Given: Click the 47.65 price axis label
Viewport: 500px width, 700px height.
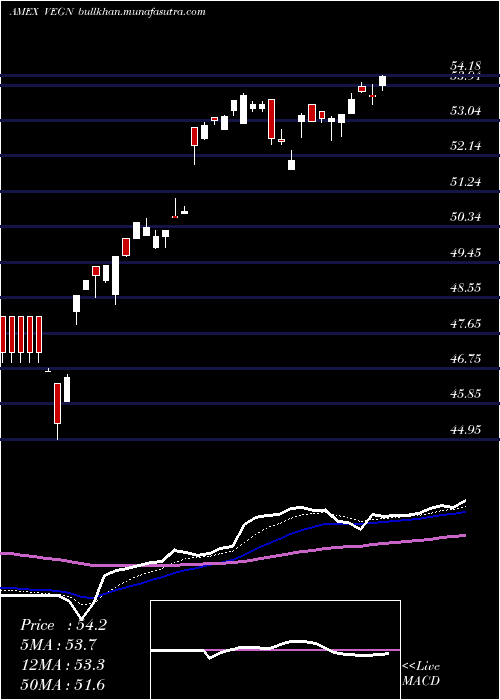Looking at the screenshot, I should (x=466, y=323).
